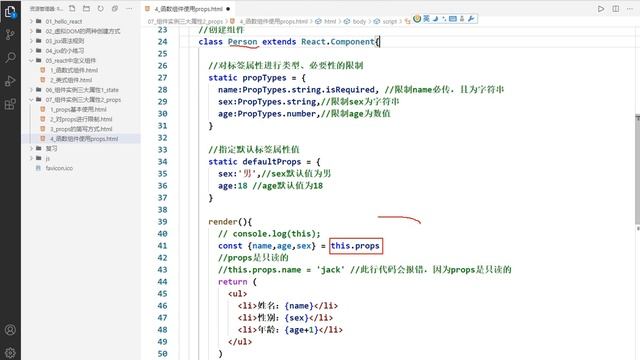640x360 pixels.
Task: Click 'const {name,age,sex}' on line 41
Action: pyautogui.click(x=267, y=246)
